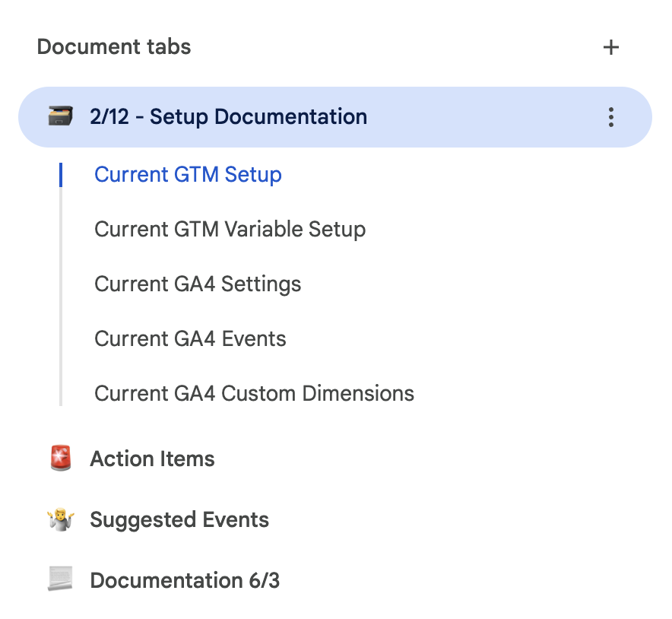Navigate to the Current GA4 Settings heading
This screenshot has height=619, width=672.
198,284
